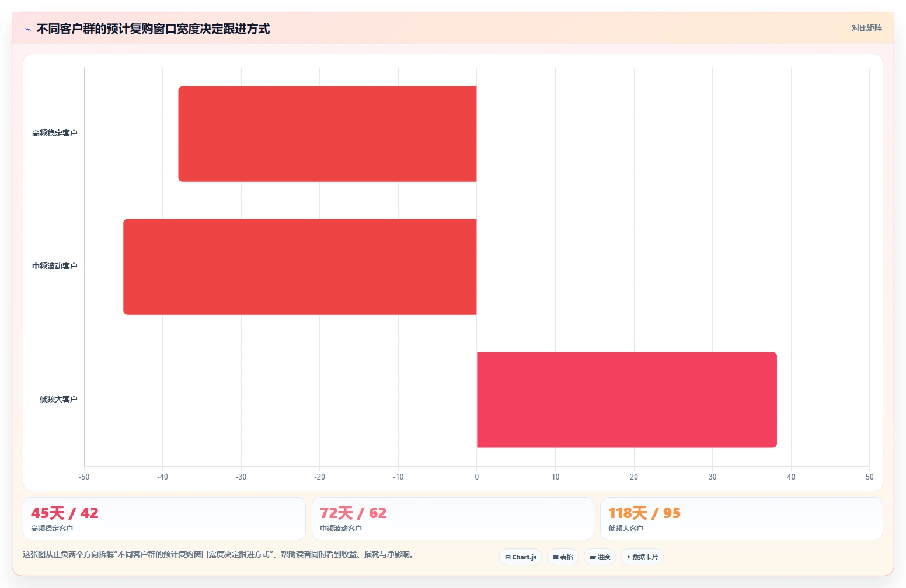
Task: Open the 118天 / 95 stat card
Action: pos(741,519)
